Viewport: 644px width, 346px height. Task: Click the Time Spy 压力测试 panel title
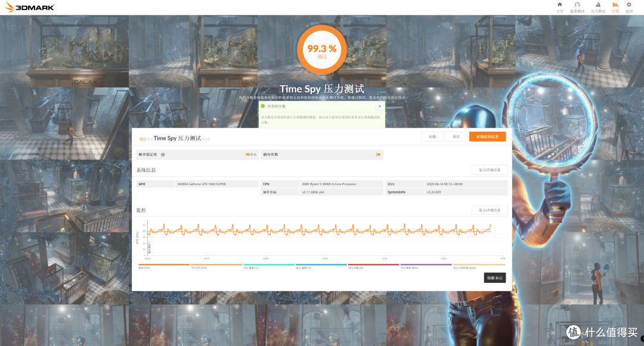click(x=178, y=138)
